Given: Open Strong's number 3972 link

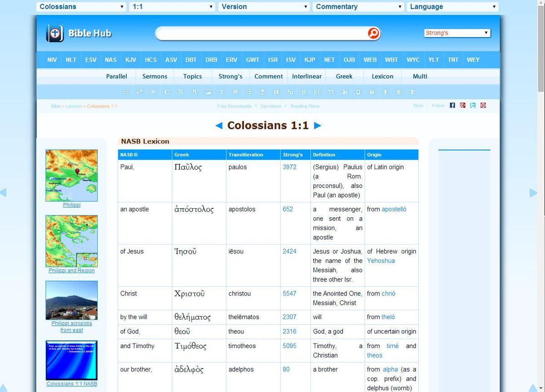Looking at the screenshot, I should (x=290, y=167).
